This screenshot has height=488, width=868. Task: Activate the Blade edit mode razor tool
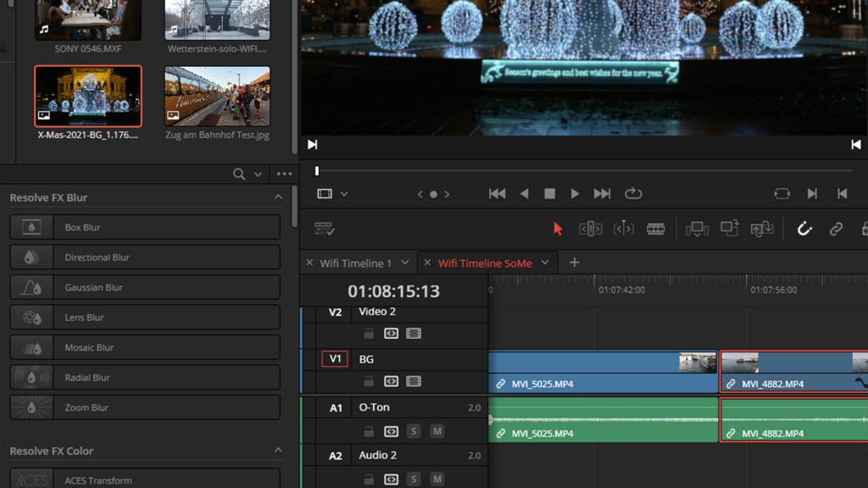(x=655, y=229)
